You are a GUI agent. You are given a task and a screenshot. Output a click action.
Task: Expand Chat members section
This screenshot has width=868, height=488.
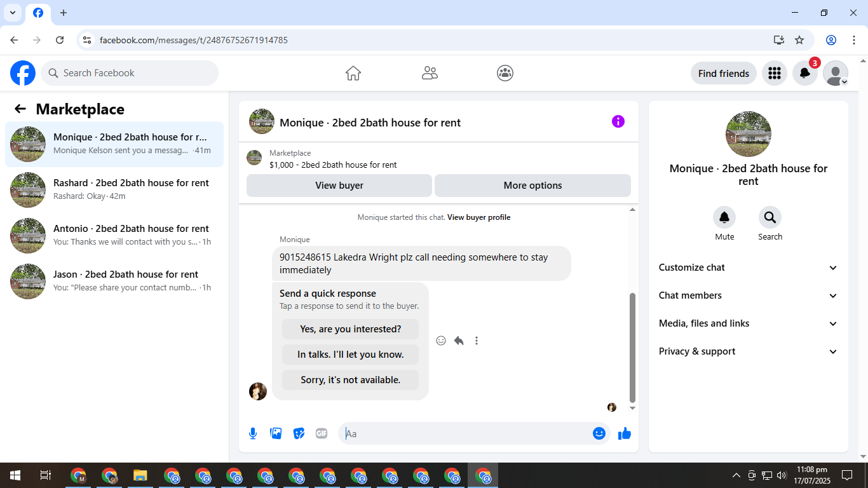(x=749, y=295)
